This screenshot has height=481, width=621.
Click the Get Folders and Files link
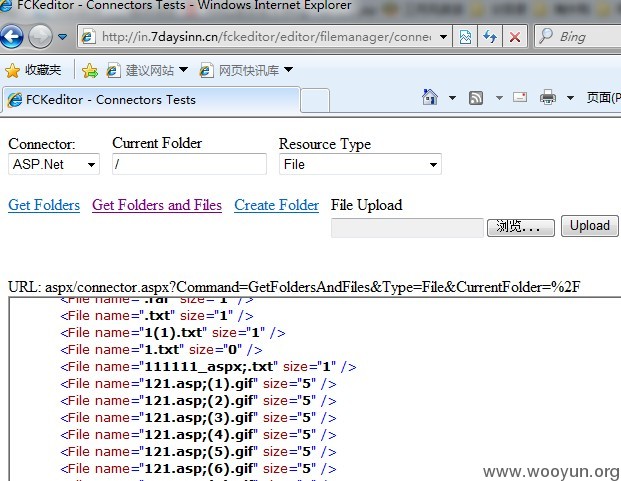[157, 205]
